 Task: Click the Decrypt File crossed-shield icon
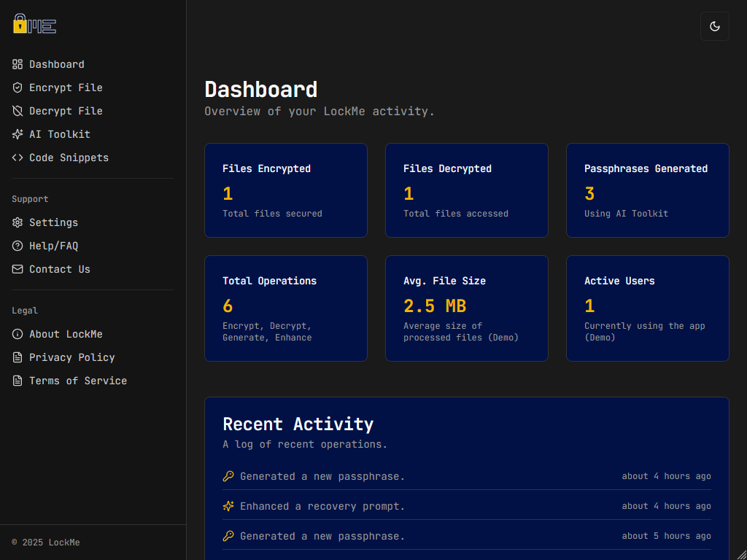(x=18, y=111)
